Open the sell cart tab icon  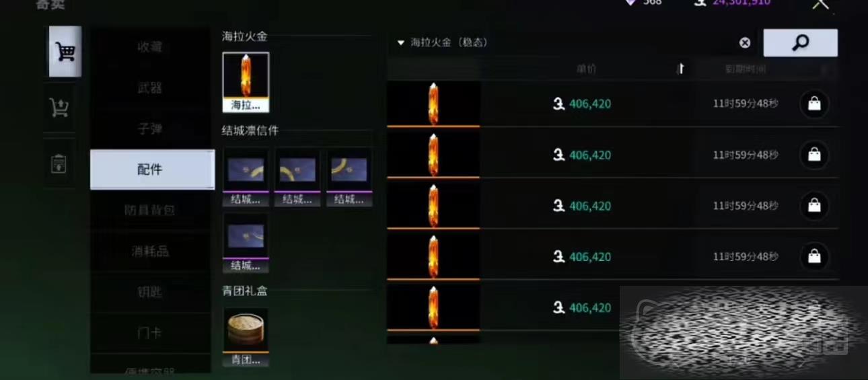point(59,107)
